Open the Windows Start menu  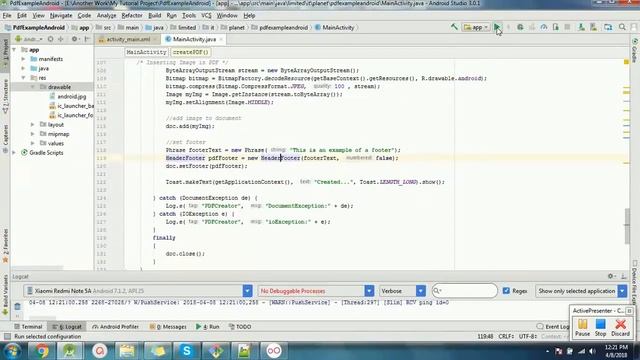12,350
